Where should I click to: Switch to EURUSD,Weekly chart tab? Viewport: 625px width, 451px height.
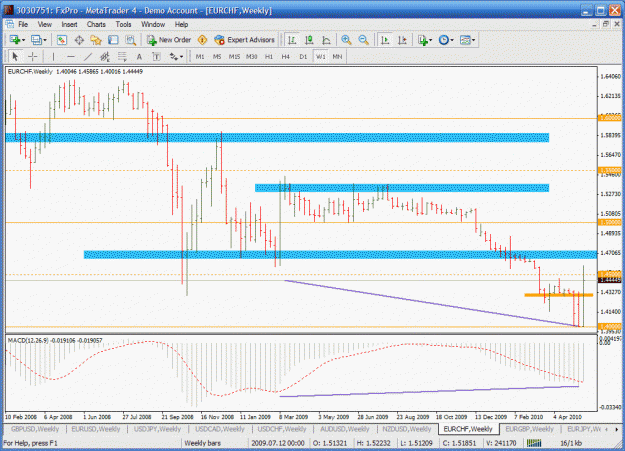[x=96, y=429]
